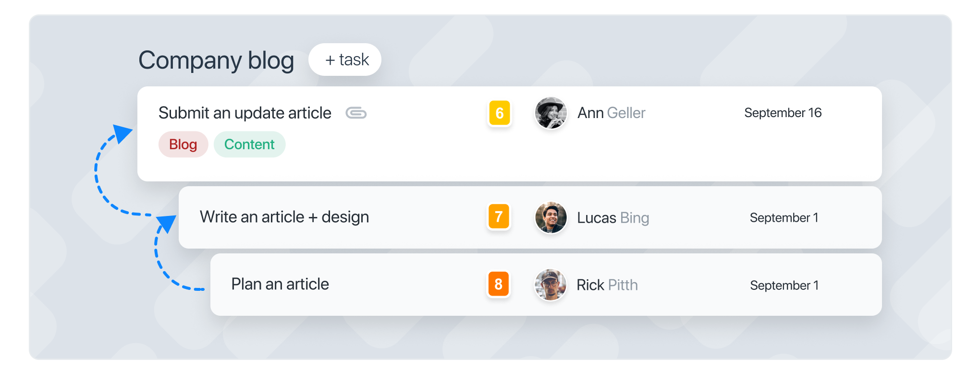The width and height of the screenshot is (980, 382).
Task: Select the Write an article + design task name
Action: 284,217
